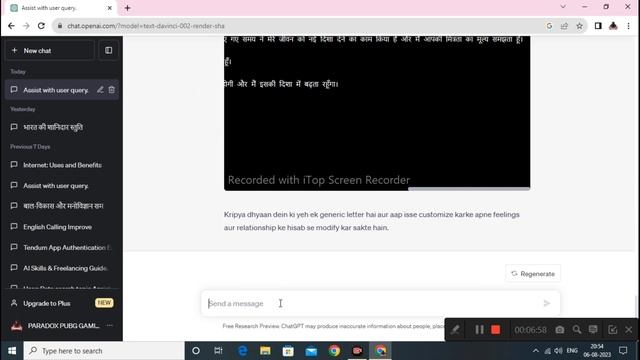The image size is (640, 360).
Task: Go back with browser back arrow
Action: point(11,26)
